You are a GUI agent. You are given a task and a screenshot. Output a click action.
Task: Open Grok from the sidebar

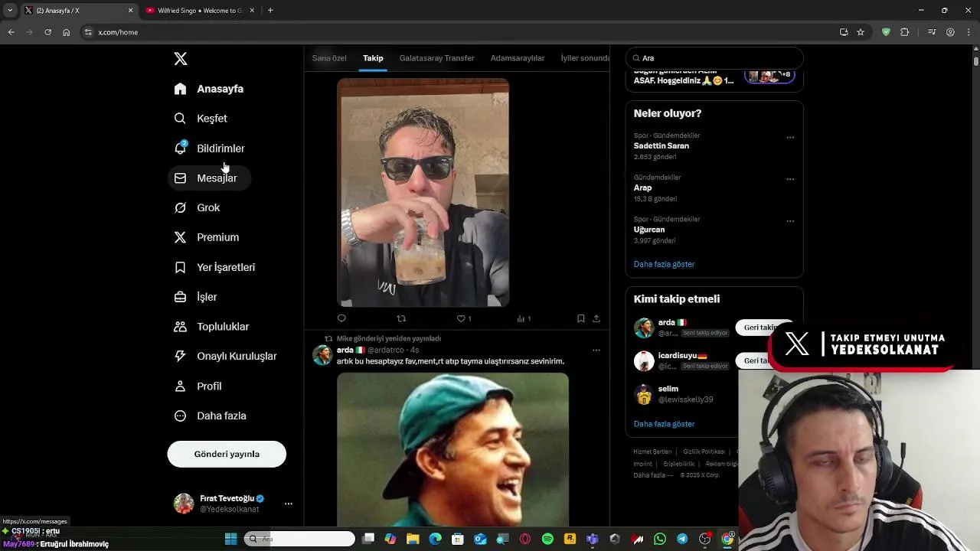pyautogui.click(x=197, y=208)
